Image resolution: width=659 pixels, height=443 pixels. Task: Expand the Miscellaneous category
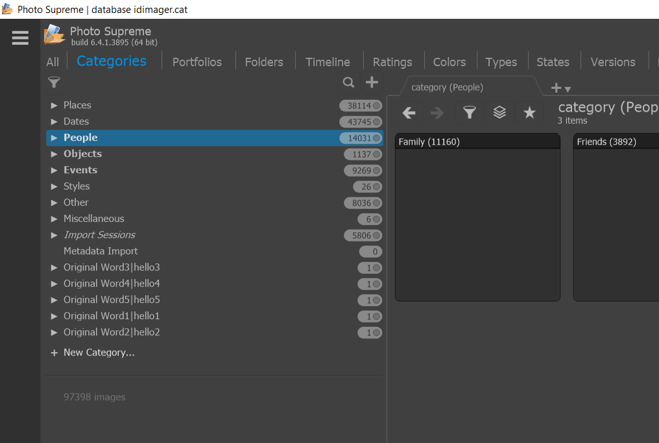(54, 219)
